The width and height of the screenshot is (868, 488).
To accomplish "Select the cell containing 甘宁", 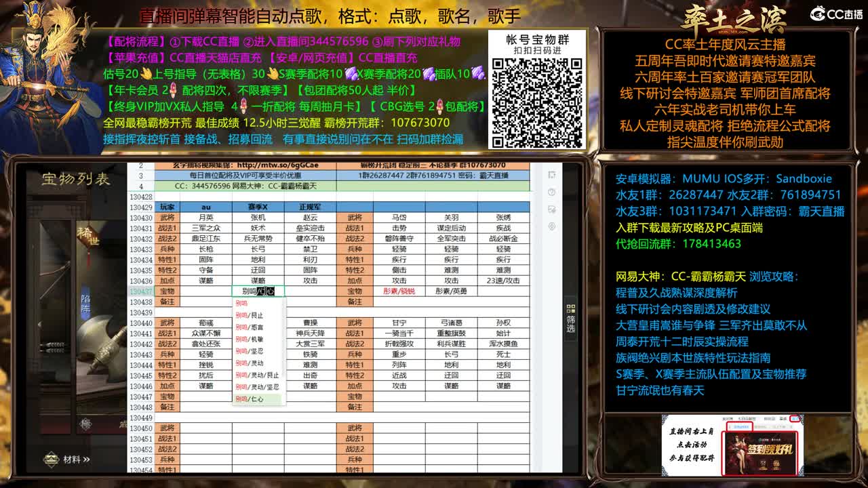I will click(x=399, y=323).
